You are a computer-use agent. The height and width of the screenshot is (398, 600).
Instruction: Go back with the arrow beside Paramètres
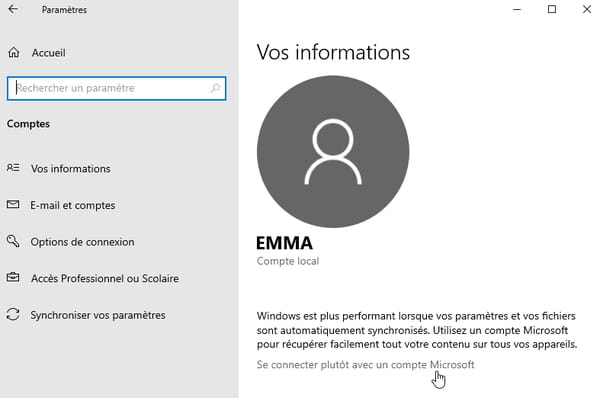click(x=13, y=9)
